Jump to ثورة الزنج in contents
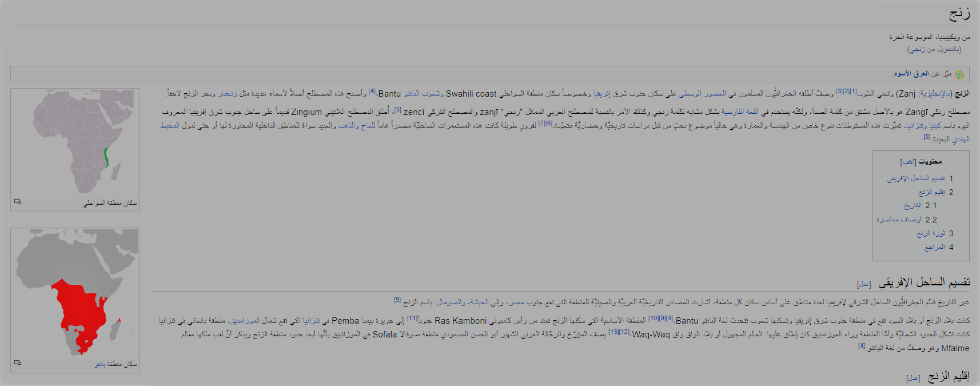 931,233
